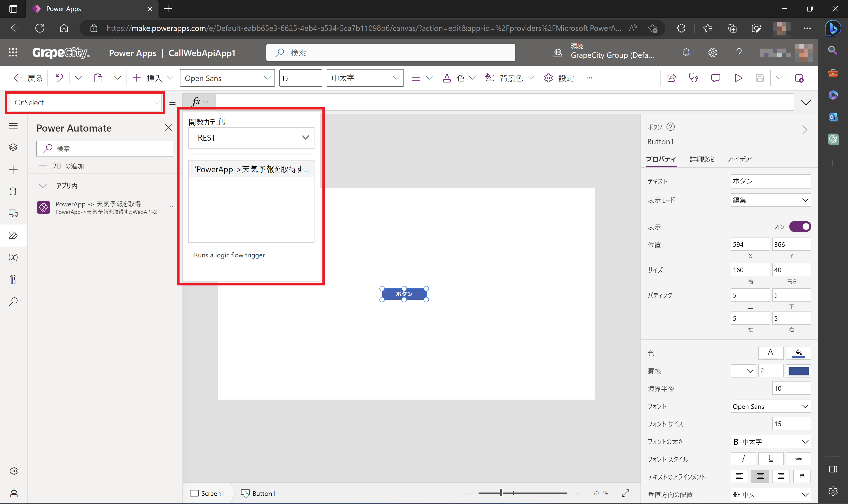Open the media icon in left rail
Image resolution: width=848 pixels, height=504 pixels.
(13, 213)
